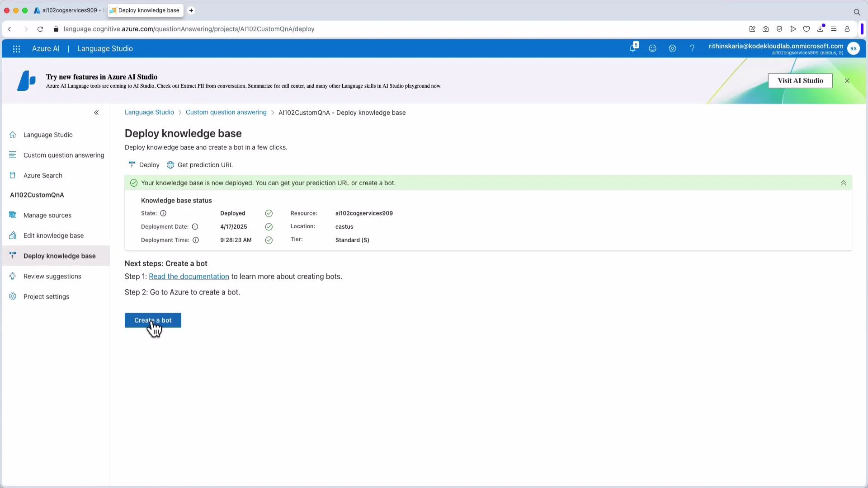
Task: Collapse the deployment success banner
Action: pyautogui.click(x=843, y=183)
